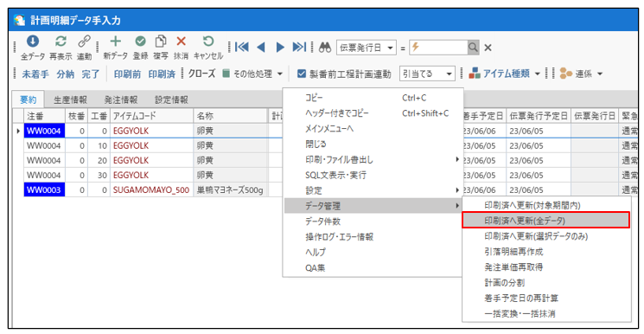Switch to the 要約 tab
Viewport: 644px width, 334px height.
pyautogui.click(x=29, y=100)
